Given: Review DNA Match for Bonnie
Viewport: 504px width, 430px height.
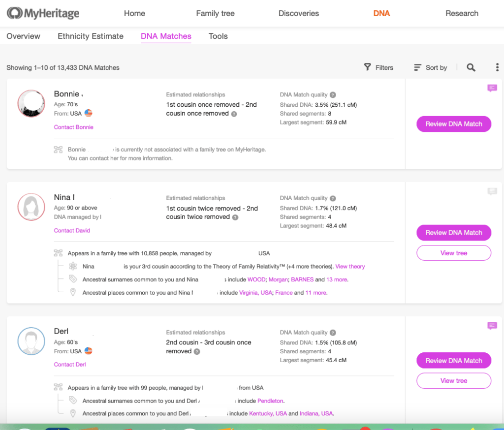Looking at the screenshot, I should (x=454, y=124).
